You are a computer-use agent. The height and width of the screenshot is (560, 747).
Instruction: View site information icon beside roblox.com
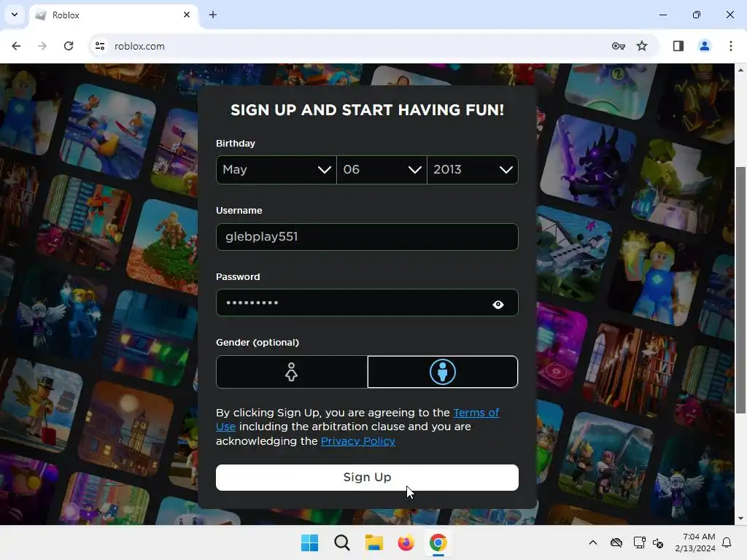point(100,46)
